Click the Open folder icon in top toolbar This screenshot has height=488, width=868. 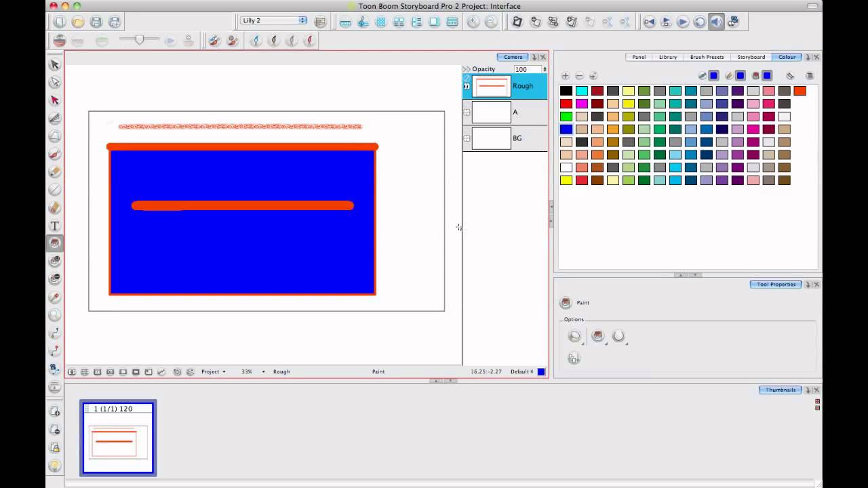coord(78,22)
